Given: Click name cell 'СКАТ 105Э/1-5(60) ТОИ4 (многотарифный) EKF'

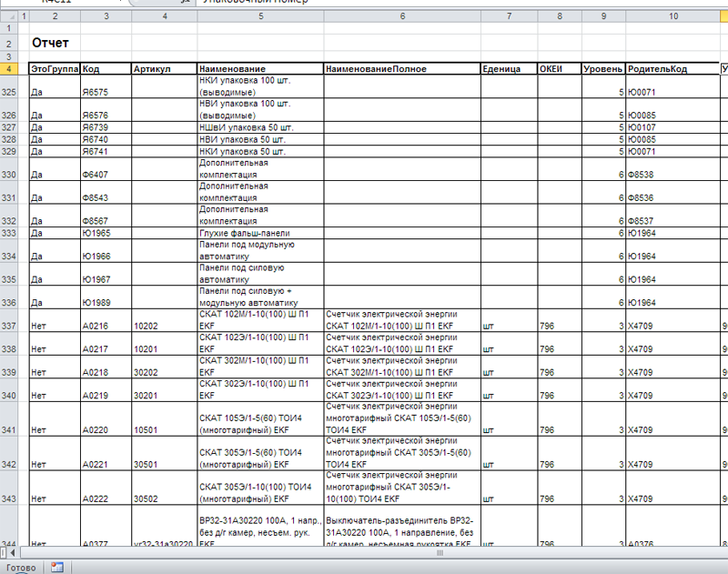Looking at the screenshot, I should (x=260, y=418).
